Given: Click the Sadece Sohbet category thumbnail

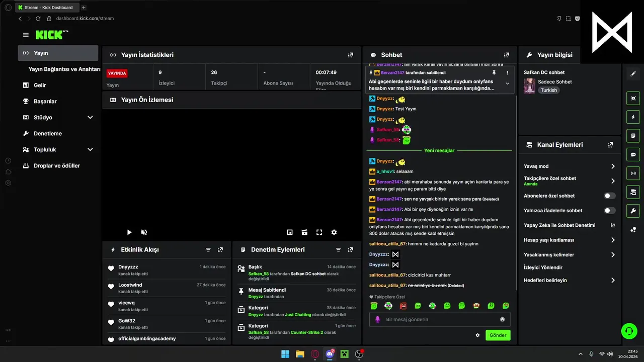Looking at the screenshot, I should (x=529, y=86).
